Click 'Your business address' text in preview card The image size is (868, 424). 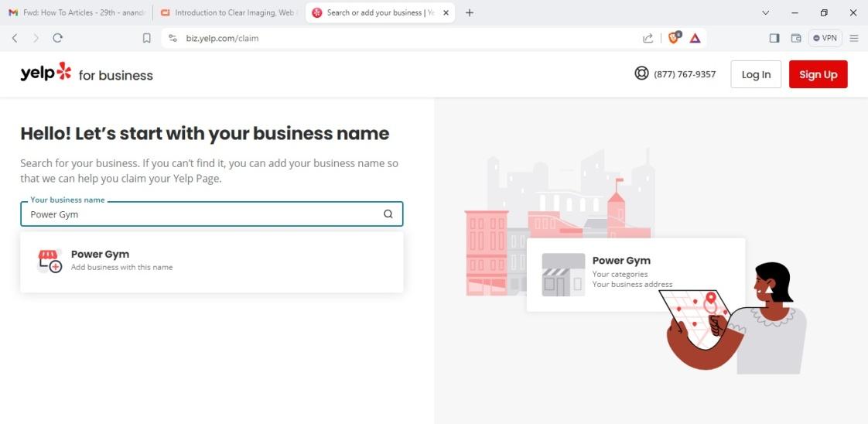tap(632, 285)
